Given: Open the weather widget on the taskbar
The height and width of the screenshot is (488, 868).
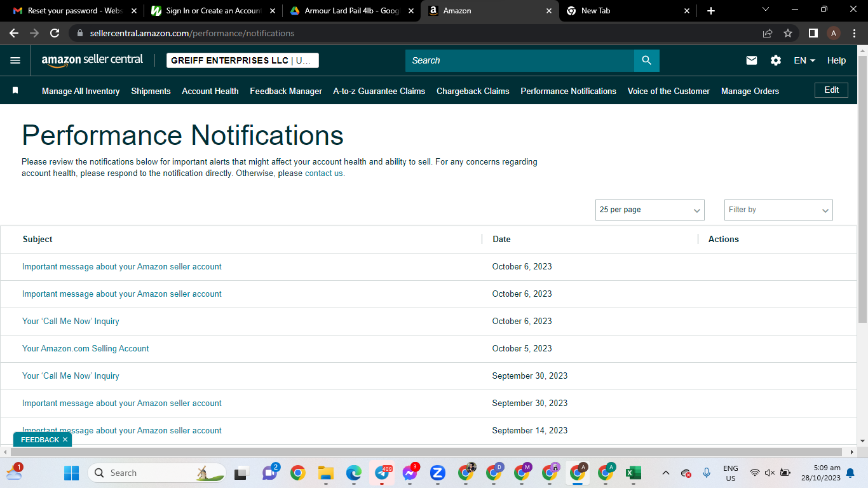Looking at the screenshot, I should (x=14, y=472).
